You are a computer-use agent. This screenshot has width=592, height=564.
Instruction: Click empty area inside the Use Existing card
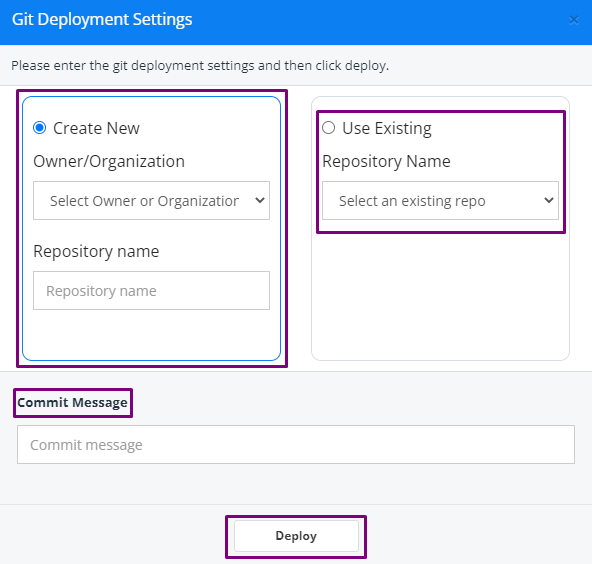(x=440, y=294)
